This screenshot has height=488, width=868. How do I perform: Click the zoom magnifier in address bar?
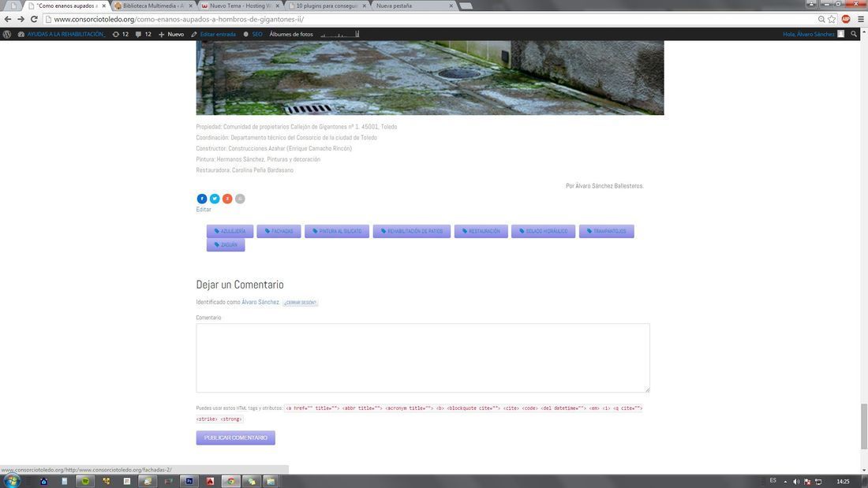821,20
